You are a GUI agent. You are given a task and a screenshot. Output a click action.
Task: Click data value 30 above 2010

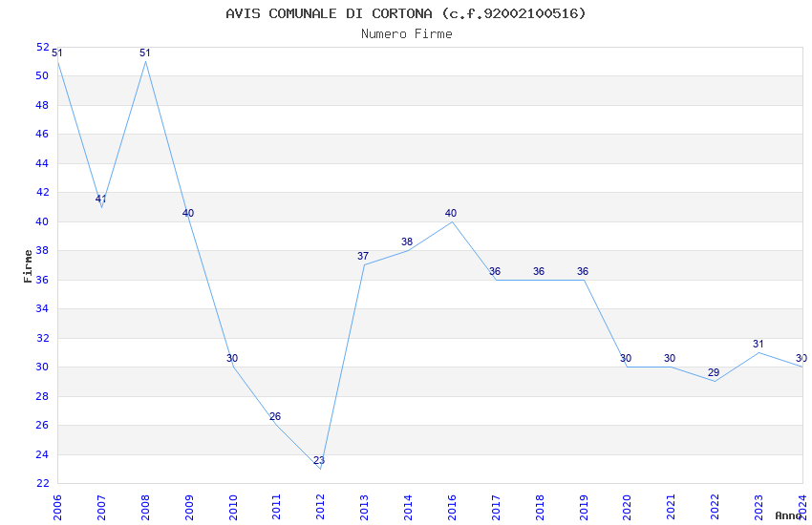pos(232,359)
